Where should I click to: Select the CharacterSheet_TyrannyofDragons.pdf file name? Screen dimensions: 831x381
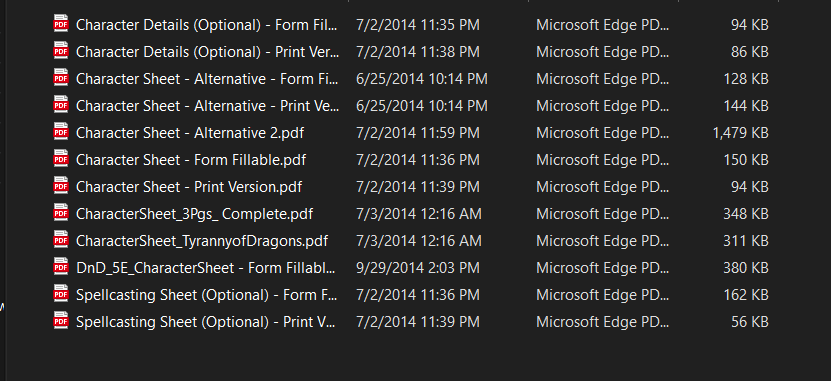click(x=202, y=241)
